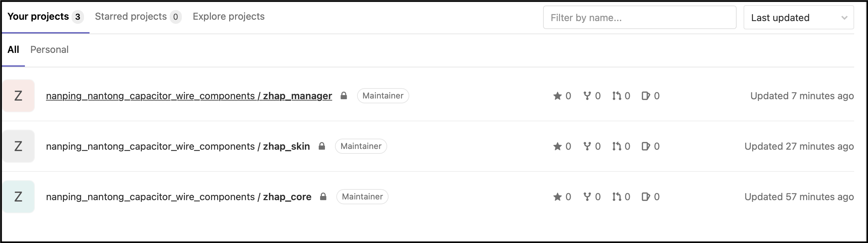868x243 pixels.
Task: Click the issues icon for zhap_core
Action: pos(645,197)
